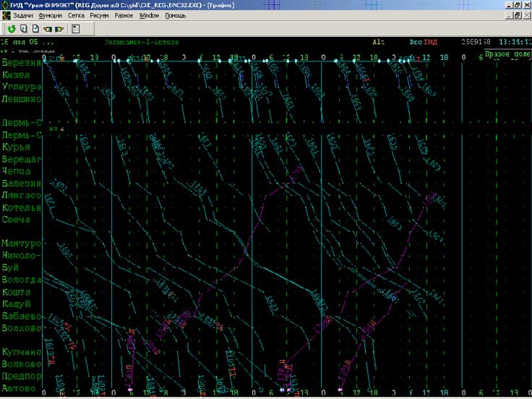Image resolution: width=532 pixels, height=399 pixels.
Task: Click the hand pointing left toolbar icon
Action: click(x=48, y=29)
